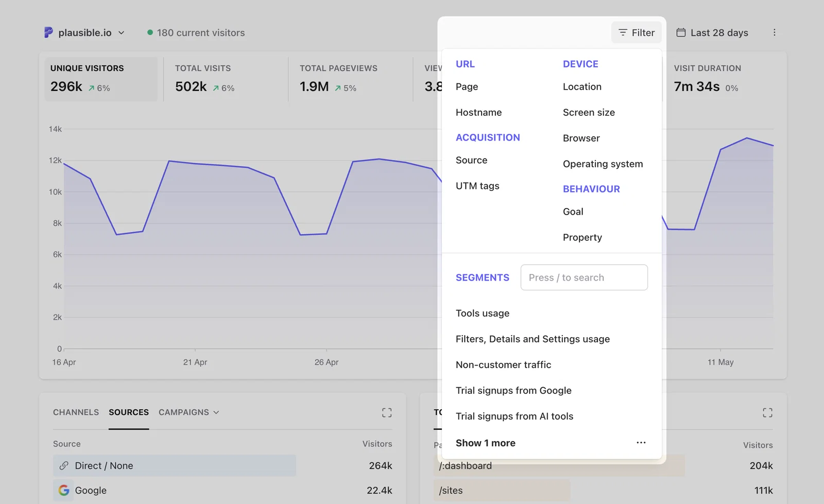824x504 pixels.
Task: Click the 22.4k visitors value
Action: [x=380, y=490]
